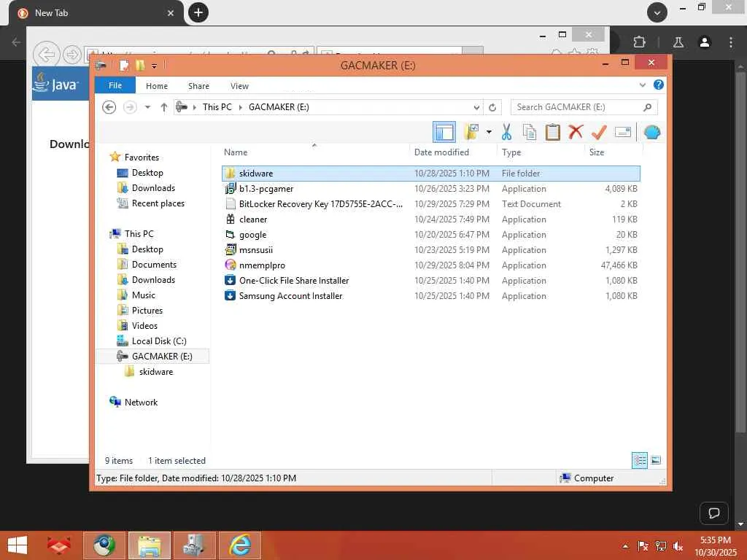The height and width of the screenshot is (560, 747).
Task: Click Explorer's Back navigation arrow
Action: [x=109, y=107]
